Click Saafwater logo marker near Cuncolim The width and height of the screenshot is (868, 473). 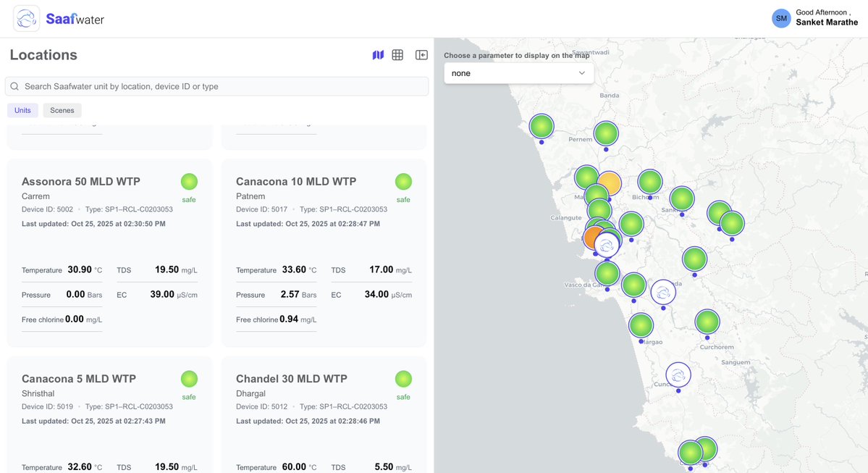pos(678,375)
